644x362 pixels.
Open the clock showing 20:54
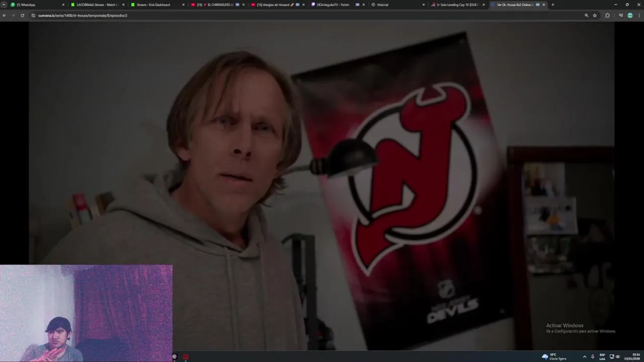pyautogui.click(x=633, y=356)
